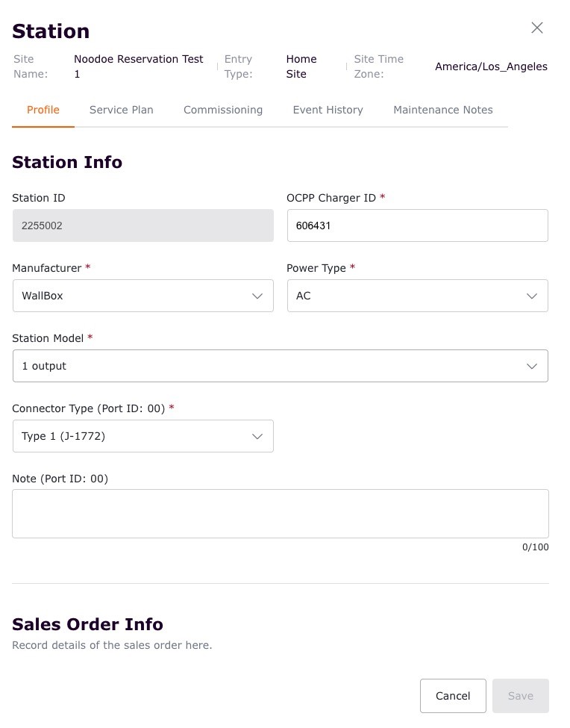Screen dimensions: 570x728
Task: Click the chevron arrow in the Power Type field
Action: point(532,296)
